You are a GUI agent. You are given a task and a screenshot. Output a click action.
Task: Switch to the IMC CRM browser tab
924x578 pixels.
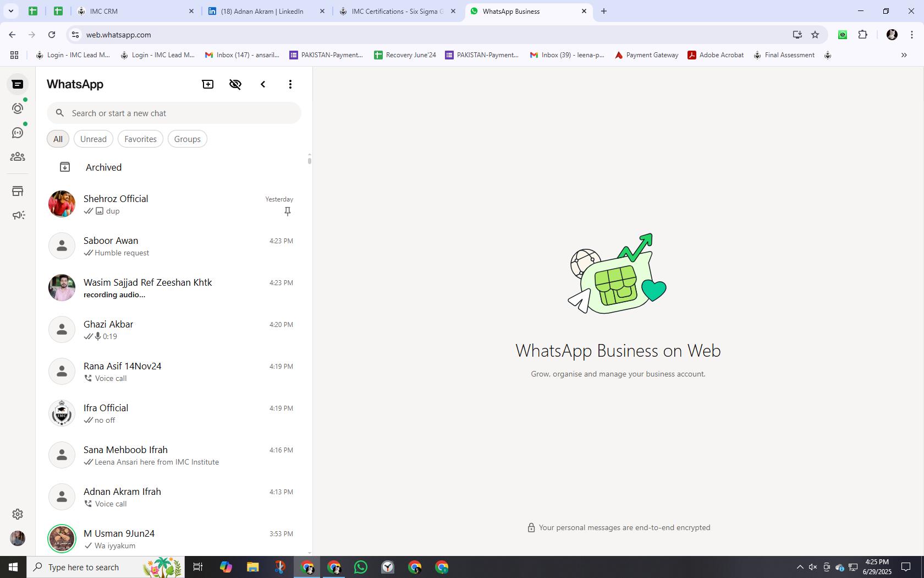[x=135, y=11]
